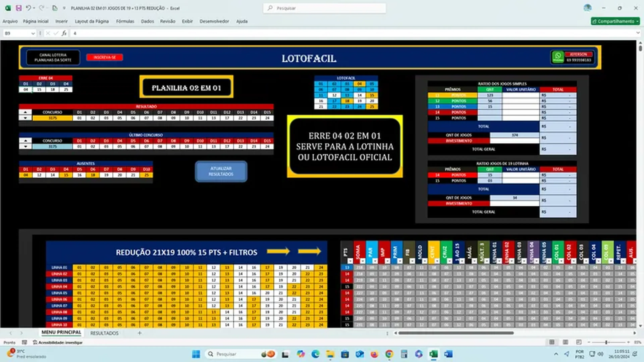The height and width of the screenshot is (362, 644).
Task: Click the horizontal scrollbar thumb
Action: pos(456,333)
